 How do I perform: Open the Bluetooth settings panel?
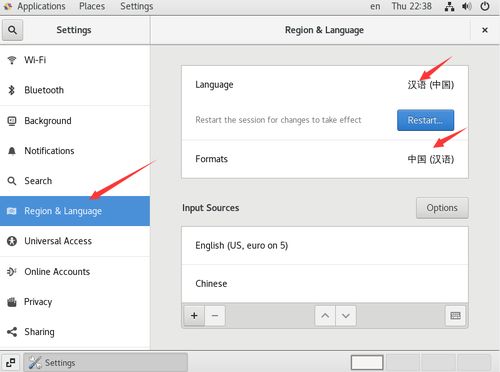[75, 90]
